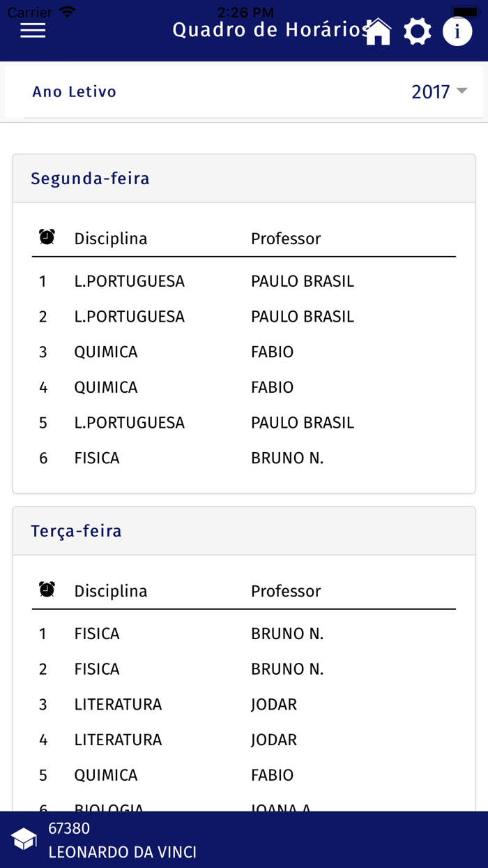
Task: Select the Segunda-feira section header
Action: [90, 178]
